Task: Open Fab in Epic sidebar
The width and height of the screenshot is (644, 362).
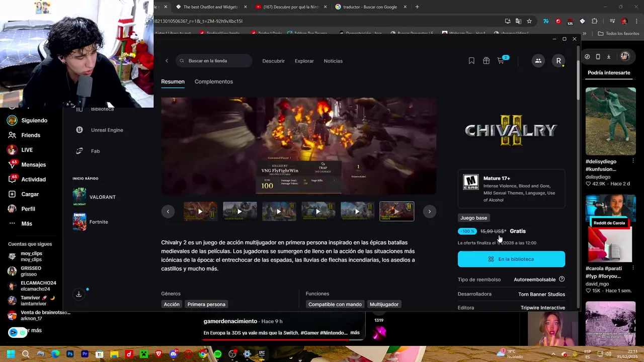Action: coord(88,151)
